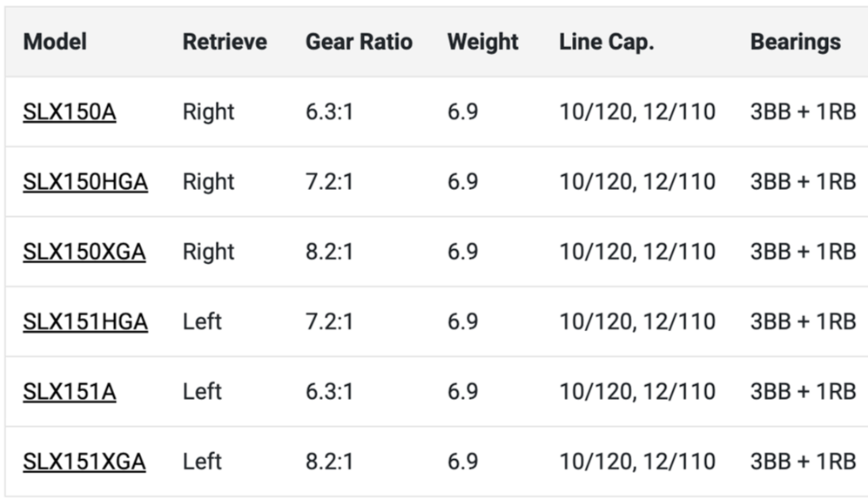This screenshot has height=500, width=868.
Task: Select the Left retrieve cell for SLX151HGA
Action: (x=202, y=321)
